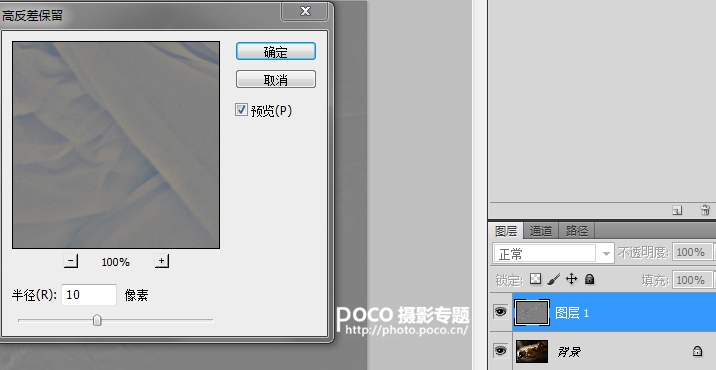The image size is (716, 370).
Task: Hide 图层 1 with its eye icon
Action: tap(501, 312)
